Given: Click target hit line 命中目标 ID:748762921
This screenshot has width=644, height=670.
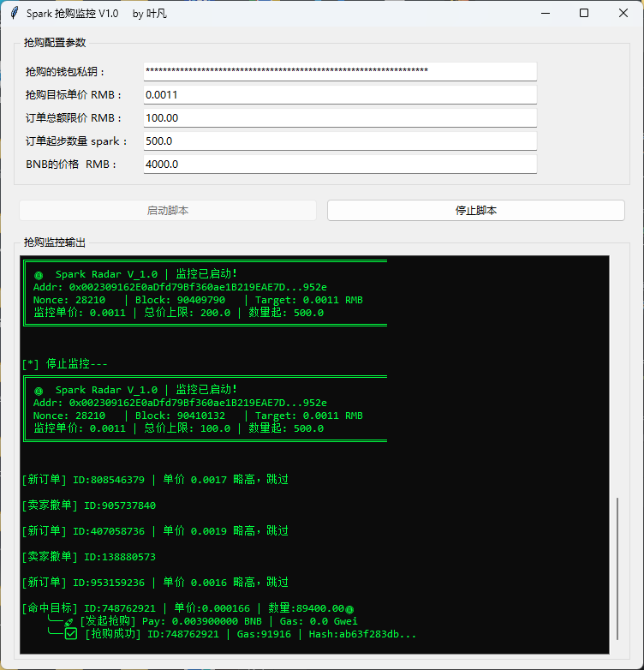Looking at the screenshot, I should click(x=188, y=608).
